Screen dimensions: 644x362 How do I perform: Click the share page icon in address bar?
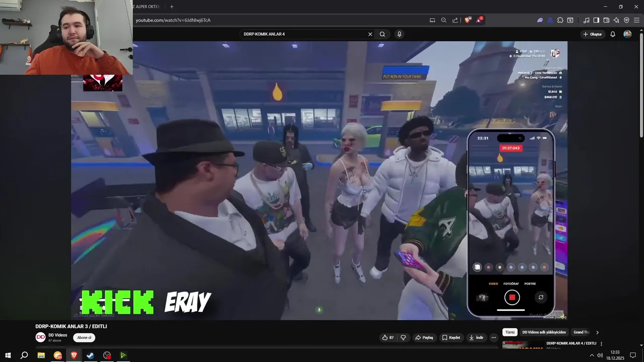(x=455, y=20)
